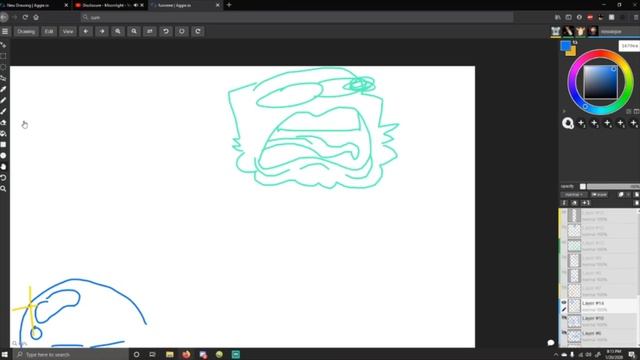
Task: Select the paint bucket fill tool
Action: (x=3, y=133)
